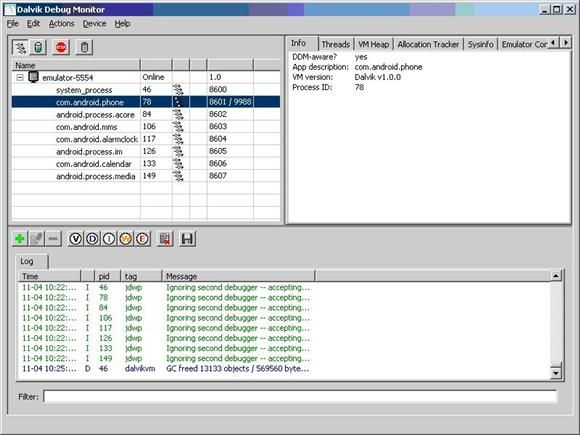Click the debug selected process icon

point(20,47)
